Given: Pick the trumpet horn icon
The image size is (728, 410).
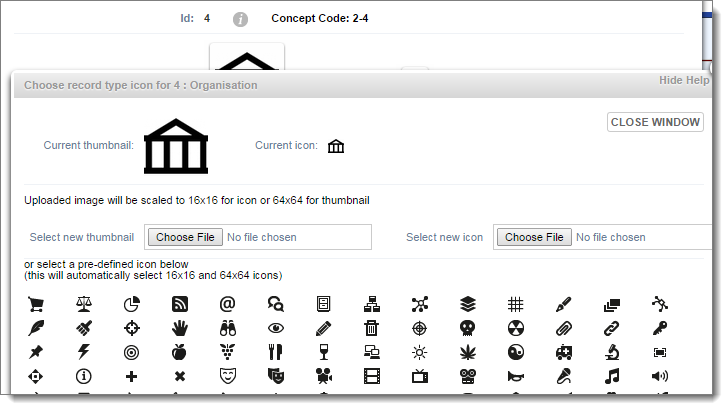Looking at the screenshot, I should pyautogui.click(x=516, y=377).
